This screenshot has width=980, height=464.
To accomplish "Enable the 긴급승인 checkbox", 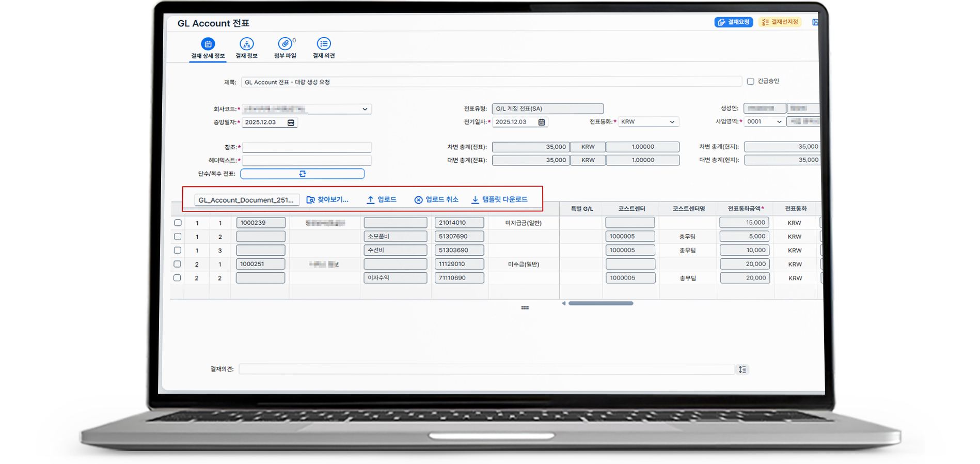I will [750, 81].
